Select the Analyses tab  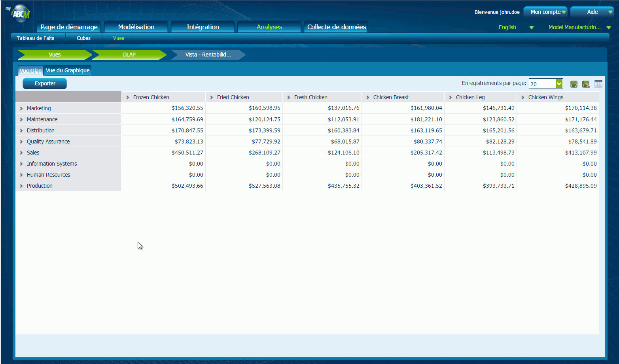(269, 27)
